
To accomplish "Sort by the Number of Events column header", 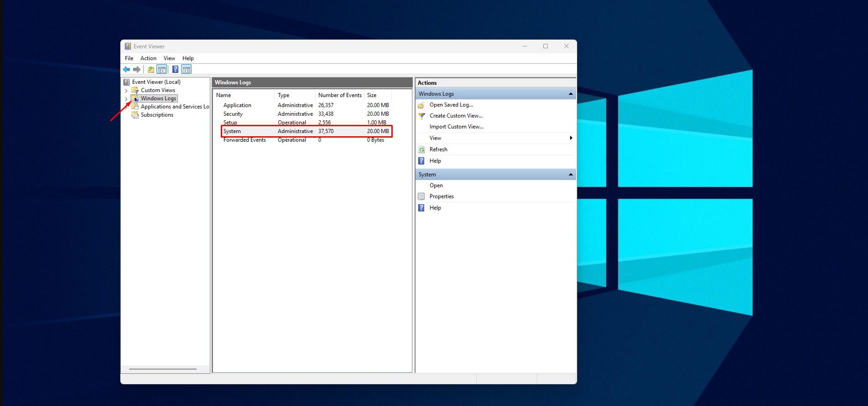I will pyautogui.click(x=340, y=95).
